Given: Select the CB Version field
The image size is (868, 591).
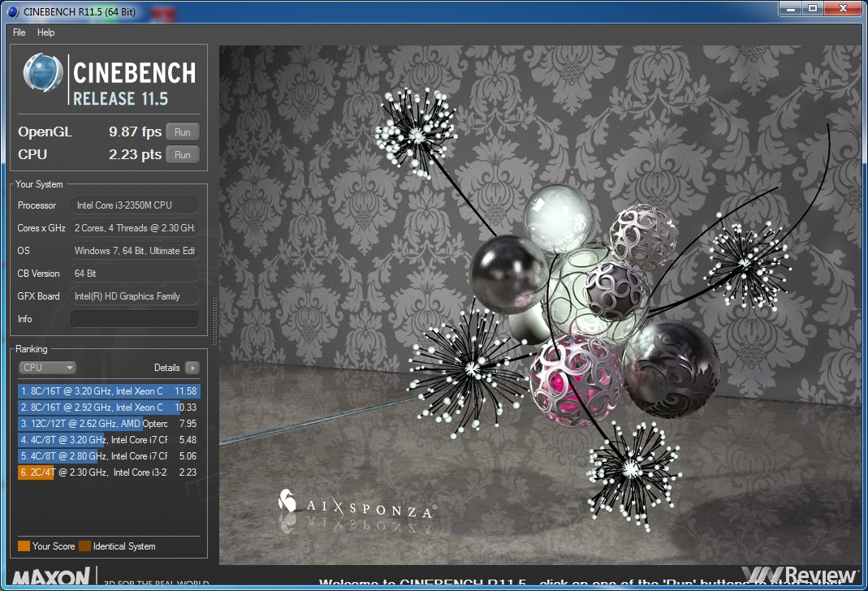Looking at the screenshot, I should tap(135, 274).
